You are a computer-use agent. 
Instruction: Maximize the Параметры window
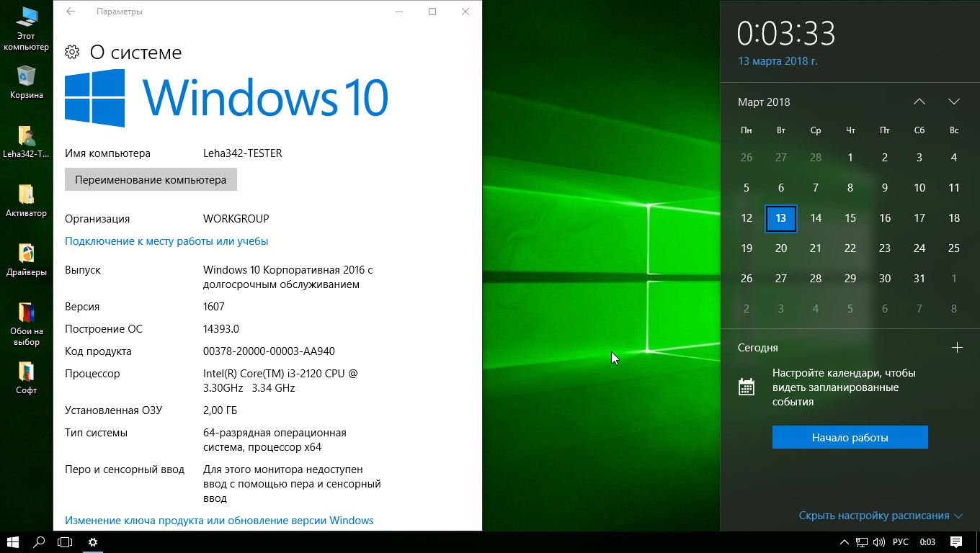432,12
